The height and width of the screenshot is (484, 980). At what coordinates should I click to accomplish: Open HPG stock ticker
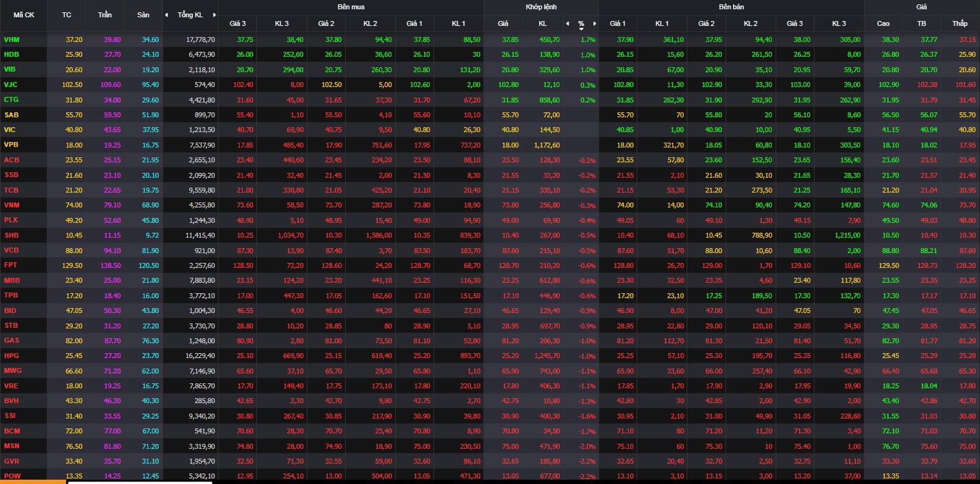[x=11, y=356]
